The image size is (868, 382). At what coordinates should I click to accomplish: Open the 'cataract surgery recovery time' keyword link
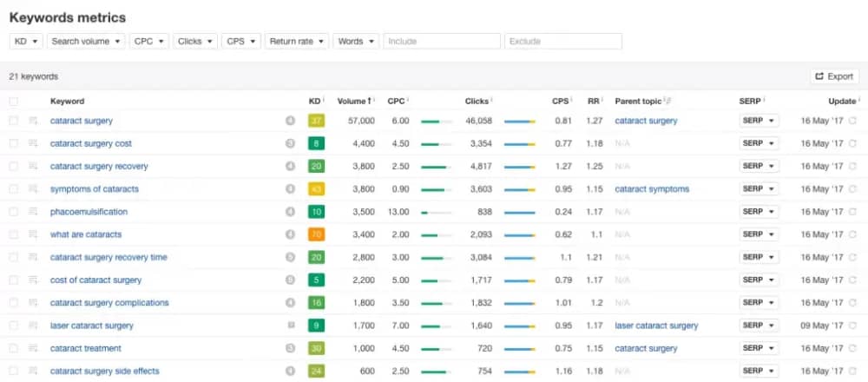point(108,257)
